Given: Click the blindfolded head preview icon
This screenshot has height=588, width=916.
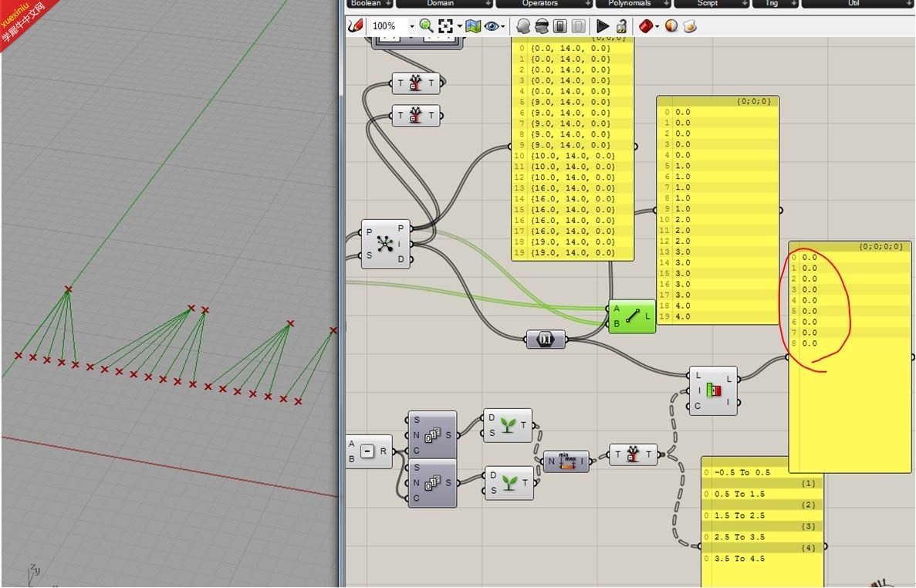Looking at the screenshot, I should click(542, 26).
